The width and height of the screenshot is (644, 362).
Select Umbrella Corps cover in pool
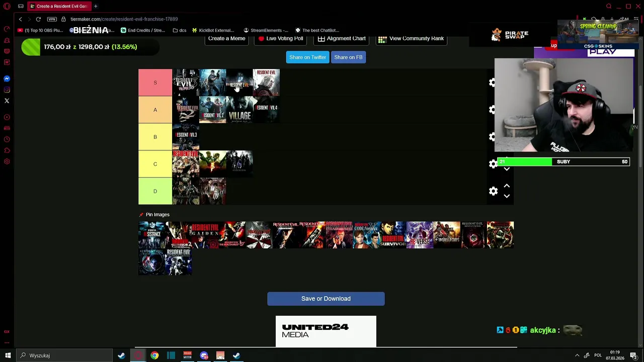click(447, 235)
